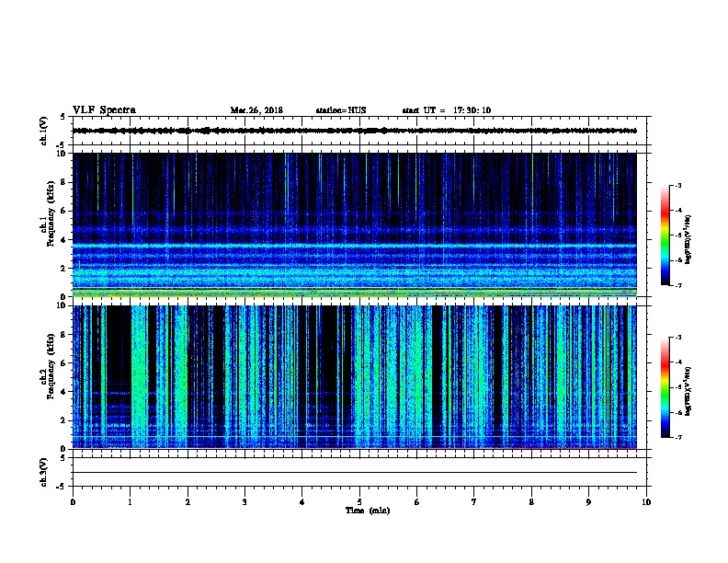Image resolution: width=728 pixels, height=563 pixels.
Task: Click the time axis tick label "9"
Action: (588, 502)
